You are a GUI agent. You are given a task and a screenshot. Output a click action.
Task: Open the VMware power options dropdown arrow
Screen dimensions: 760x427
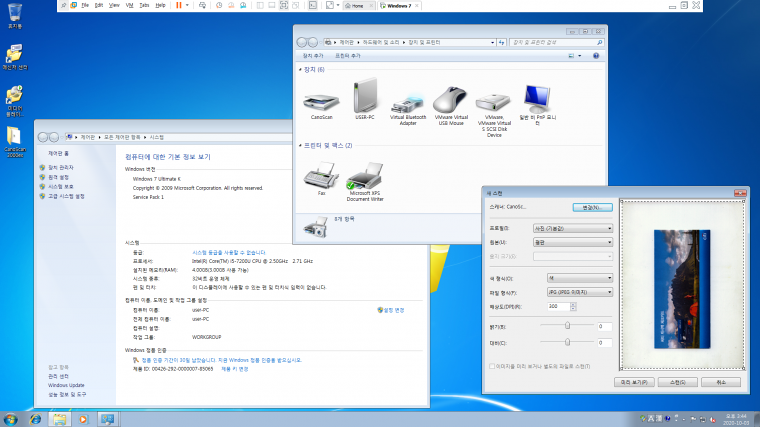[187, 5]
